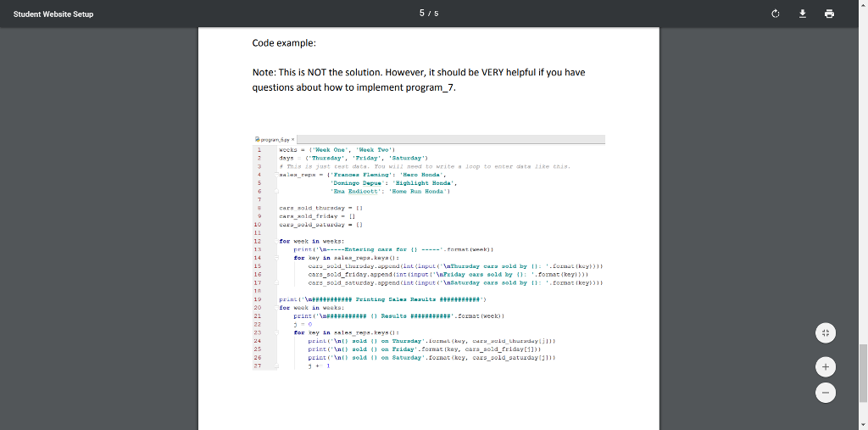868x430 pixels.
Task: Click 'questions about how to implement program_7.' text
Action: (x=353, y=87)
